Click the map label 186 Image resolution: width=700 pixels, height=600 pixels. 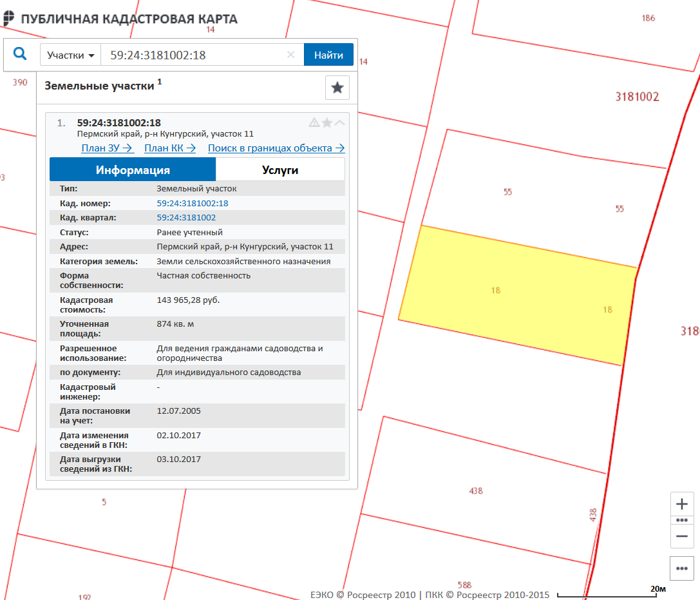pos(648,18)
